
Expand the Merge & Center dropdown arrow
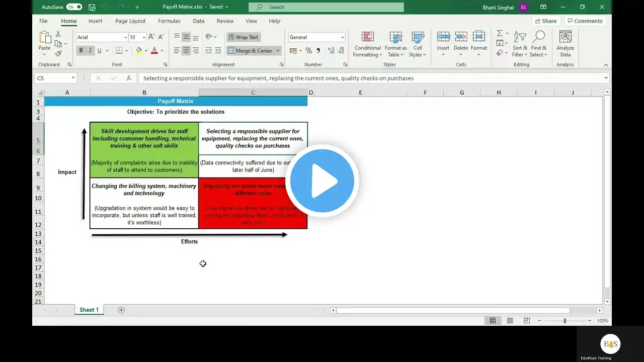tap(277, 51)
